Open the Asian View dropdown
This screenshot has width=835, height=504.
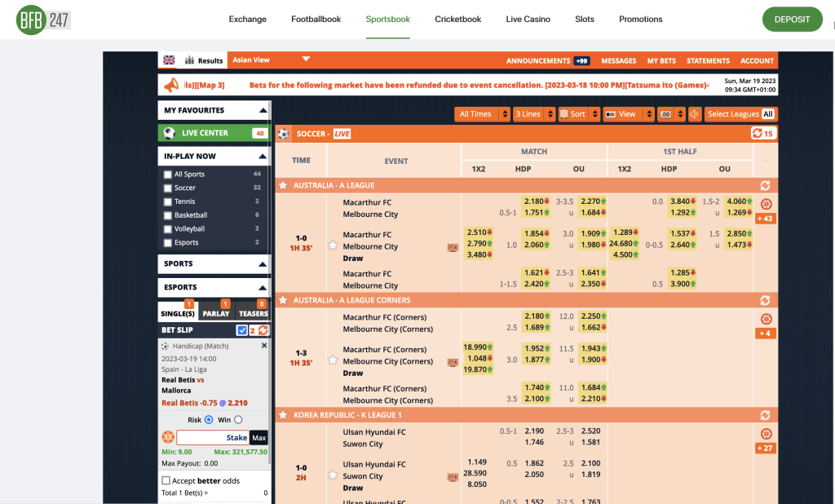(x=271, y=60)
